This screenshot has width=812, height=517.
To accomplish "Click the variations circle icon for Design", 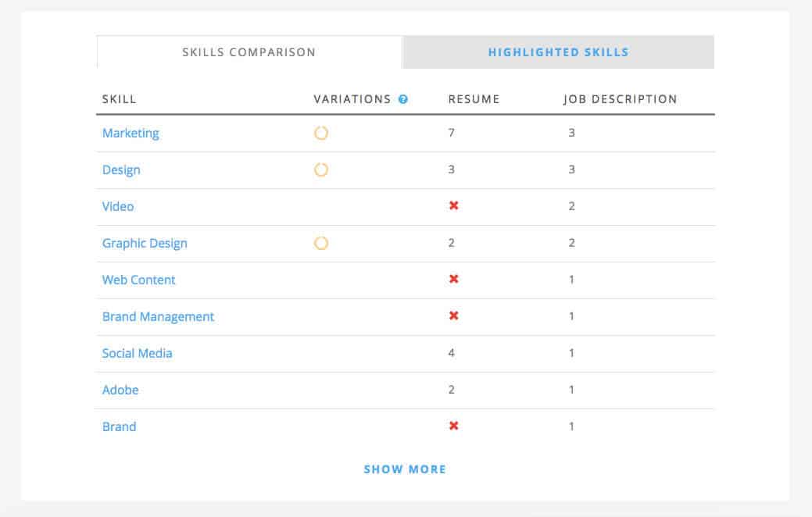I will coord(321,169).
